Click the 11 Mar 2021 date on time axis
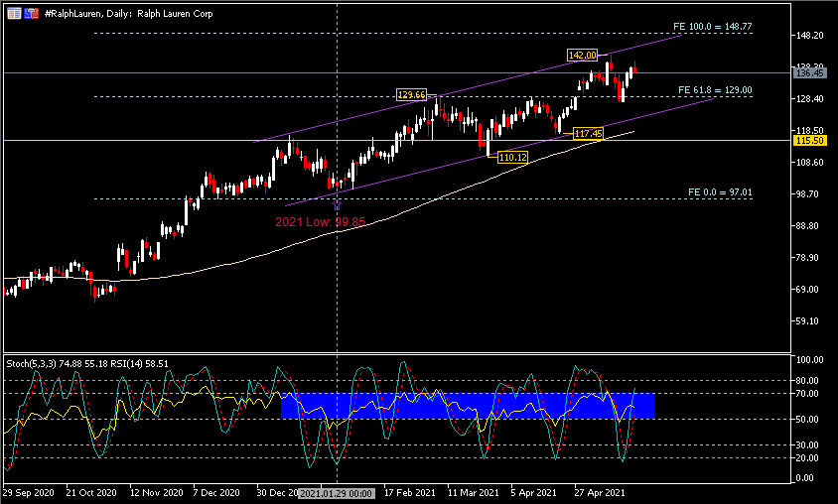Screen dimensions: 838x504 click(x=473, y=493)
